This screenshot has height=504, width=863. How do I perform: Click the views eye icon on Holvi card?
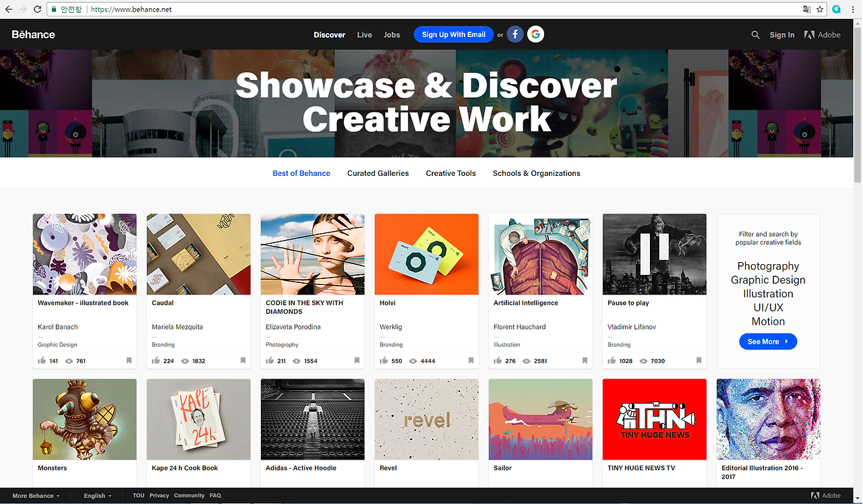click(411, 361)
